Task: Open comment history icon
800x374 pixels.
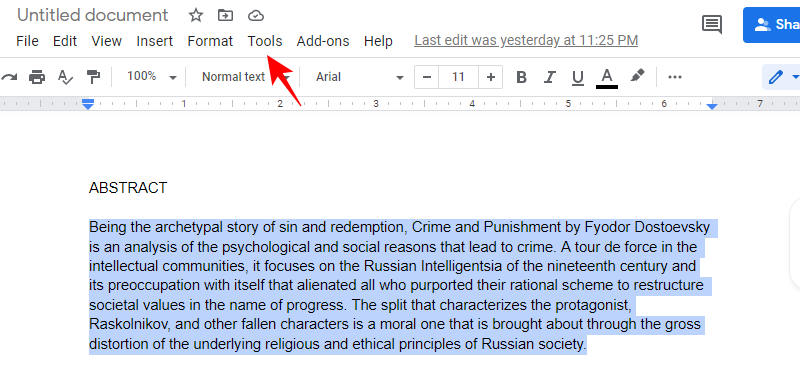Action: (712, 24)
